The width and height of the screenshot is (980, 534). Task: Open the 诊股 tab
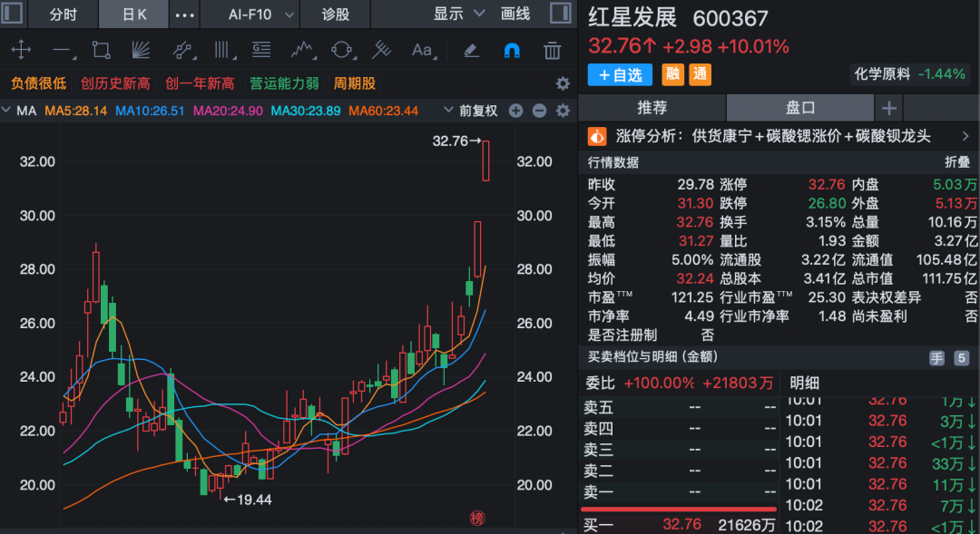(x=336, y=15)
